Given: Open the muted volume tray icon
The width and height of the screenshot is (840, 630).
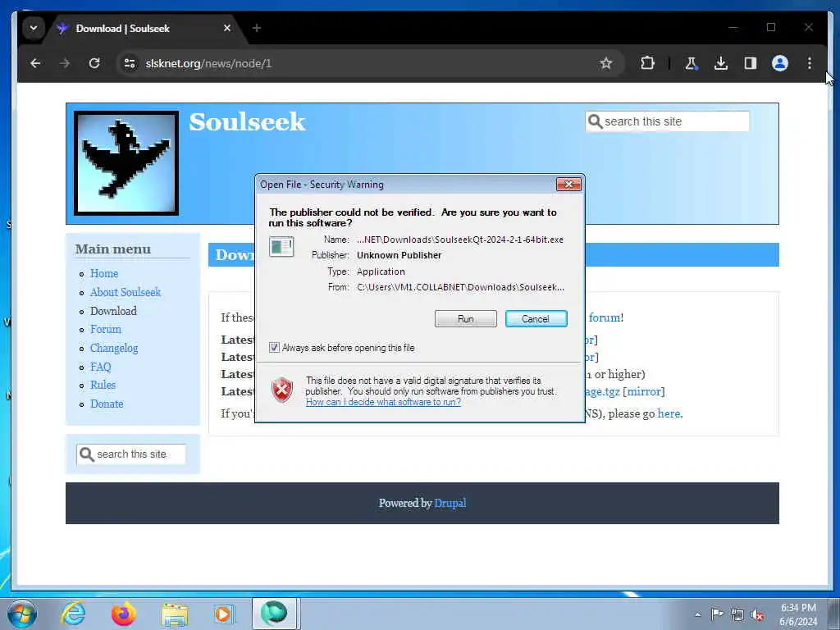Looking at the screenshot, I should (x=757, y=615).
